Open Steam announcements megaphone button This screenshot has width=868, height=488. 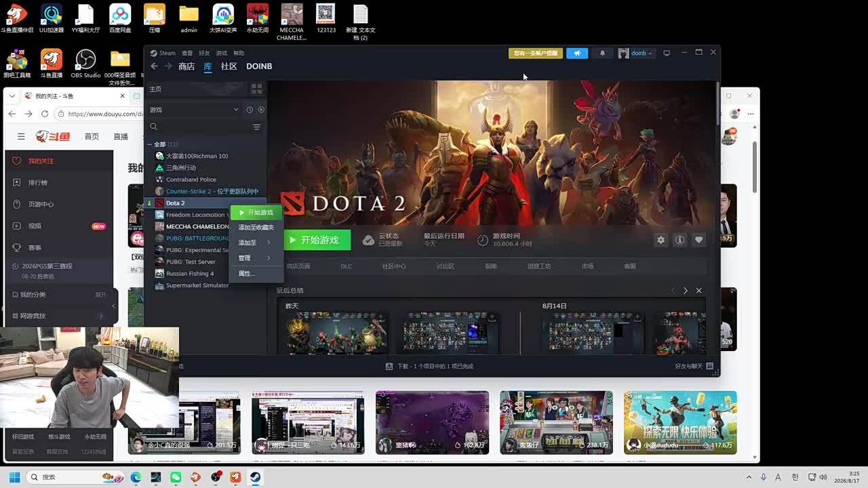coord(577,53)
